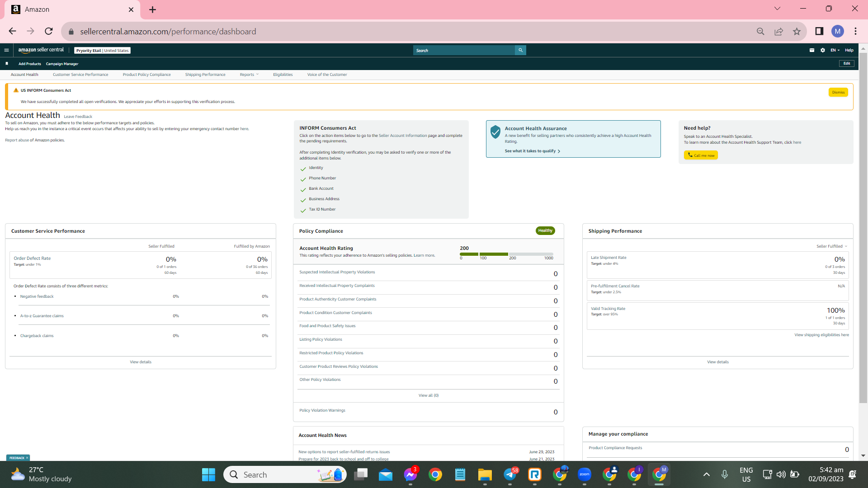Image resolution: width=868 pixels, height=488 pixels.
Task: View details of Customer Service Performance
Action: point(141,362)
